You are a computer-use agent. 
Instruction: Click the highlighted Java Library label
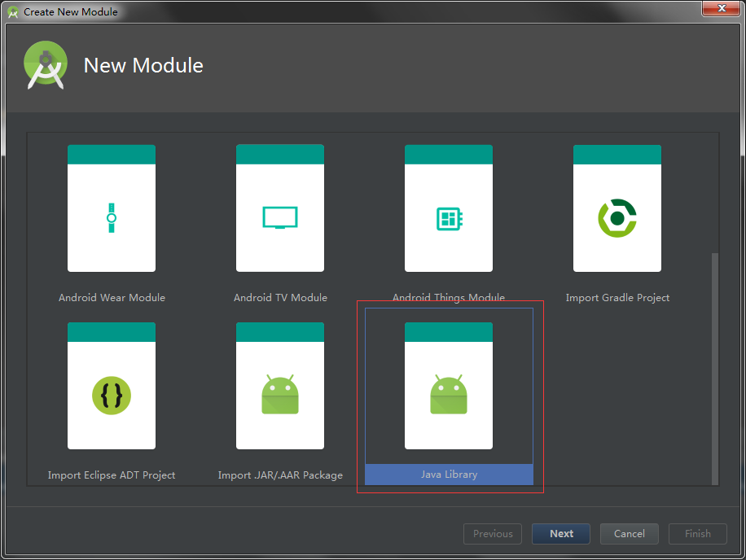tap(449, 475)
